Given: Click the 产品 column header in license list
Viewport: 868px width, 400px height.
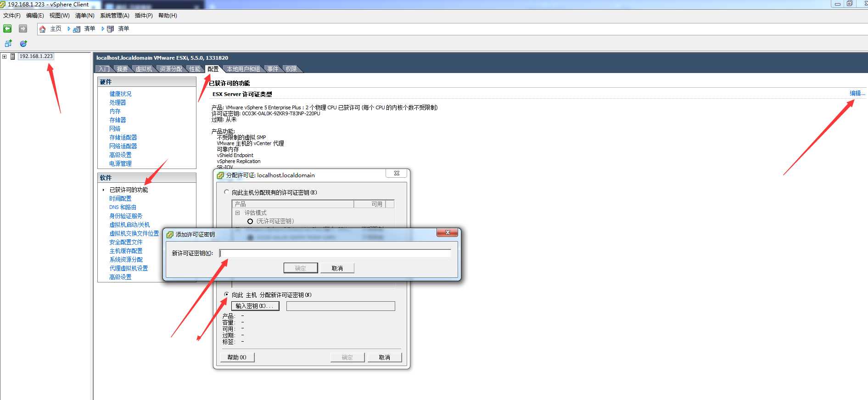Looking at the screenshot, I should coord(293,204).
